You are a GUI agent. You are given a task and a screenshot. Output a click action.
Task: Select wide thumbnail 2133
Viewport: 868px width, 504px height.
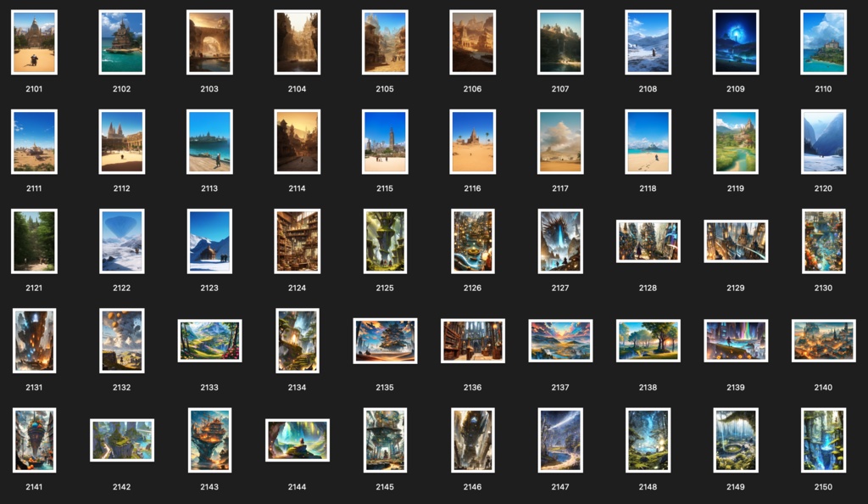209,340
